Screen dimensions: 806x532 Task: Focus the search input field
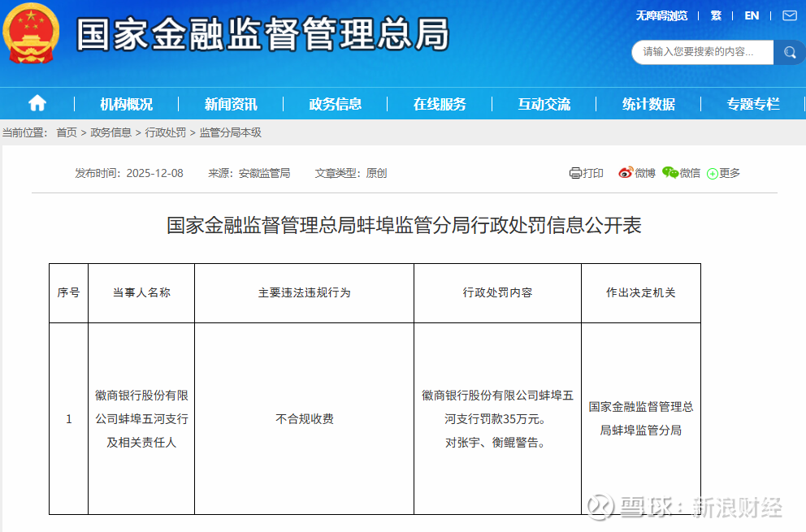click(702, 53)
